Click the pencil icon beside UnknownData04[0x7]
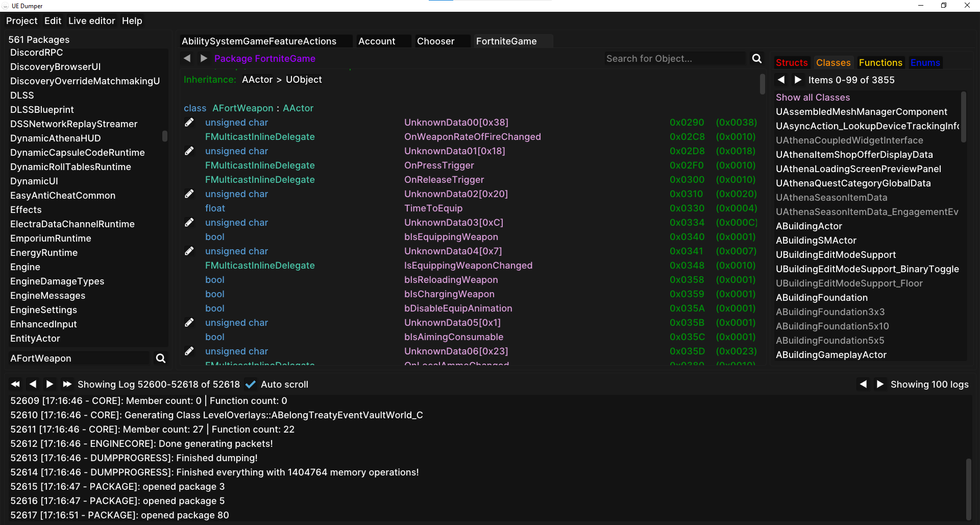This screenshot has width=980, height=525. 189,251
